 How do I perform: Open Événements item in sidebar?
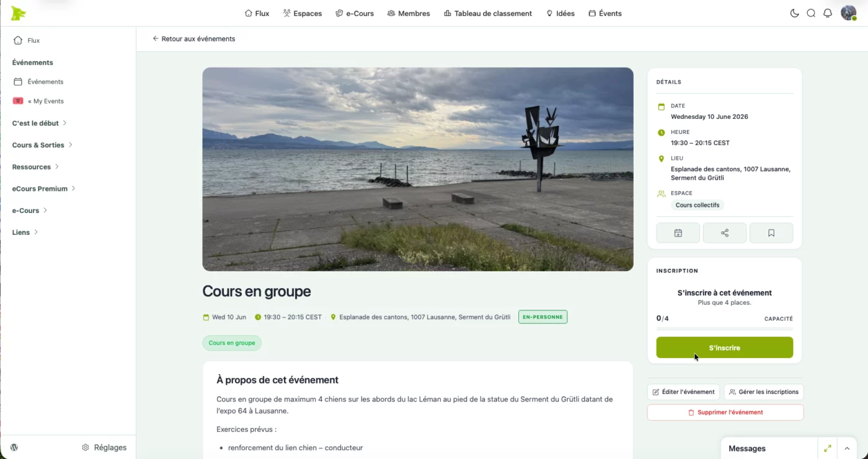point(38,82)
